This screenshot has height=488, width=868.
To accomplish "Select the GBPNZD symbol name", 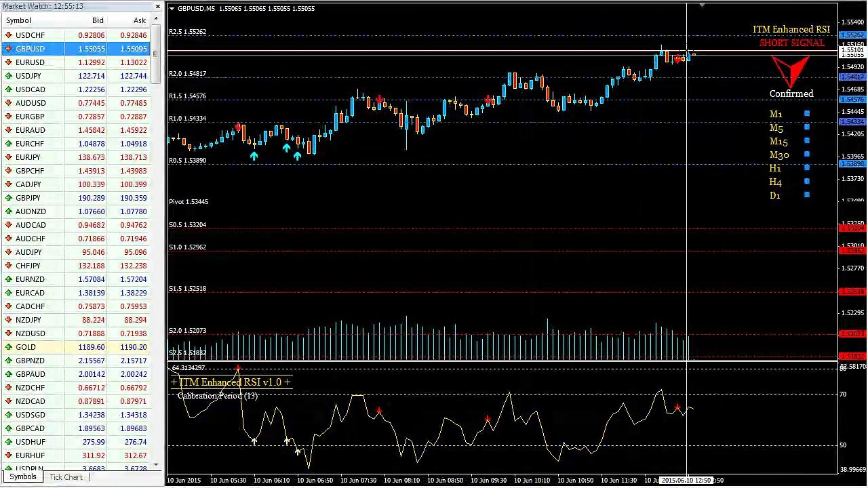I will click(x=30, y=361).
